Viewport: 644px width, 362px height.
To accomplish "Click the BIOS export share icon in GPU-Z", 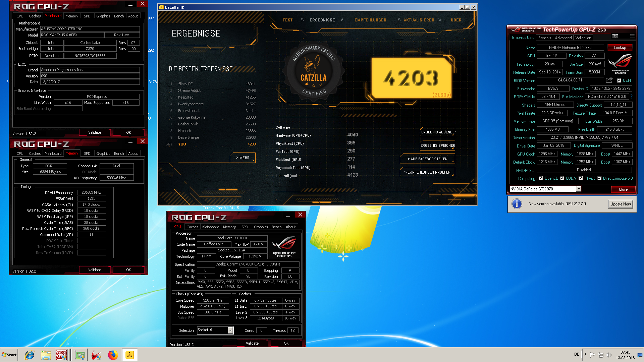I will coord(609,80).
